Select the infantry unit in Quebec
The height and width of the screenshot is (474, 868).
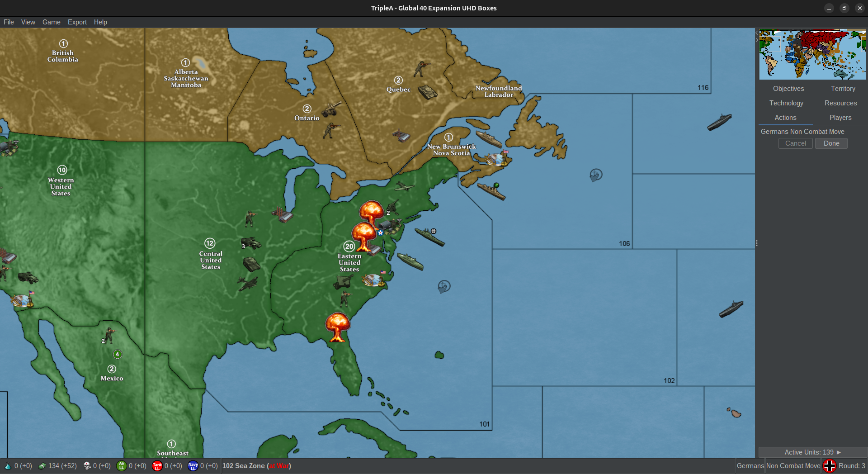point(421,69)
